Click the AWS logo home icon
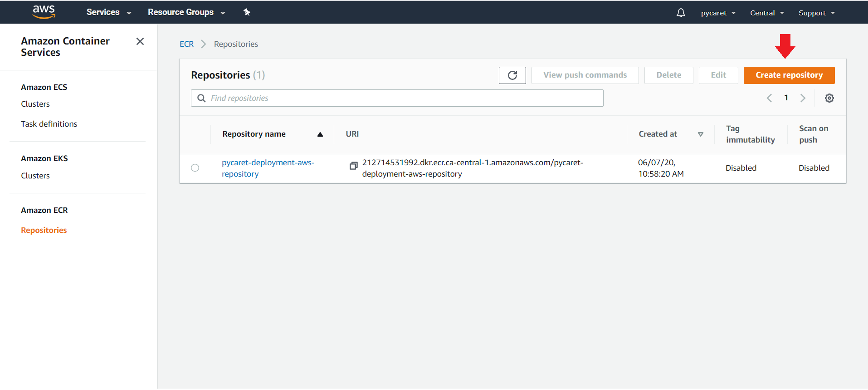This screenshot has width=868, height=390. coord(44,12)
